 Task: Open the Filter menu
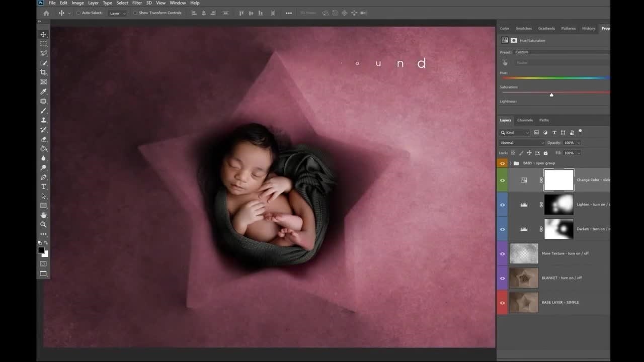tap(137, 3)
